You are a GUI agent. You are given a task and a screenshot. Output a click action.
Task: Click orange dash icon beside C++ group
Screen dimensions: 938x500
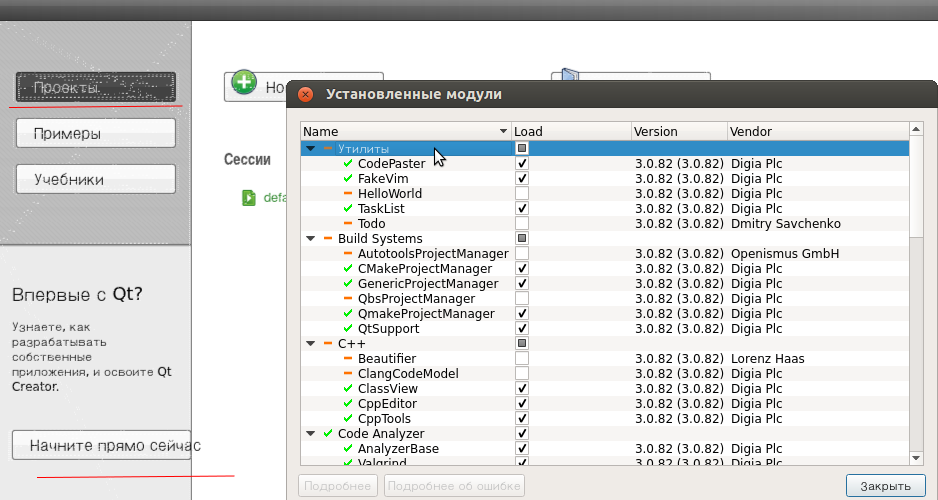328,343
